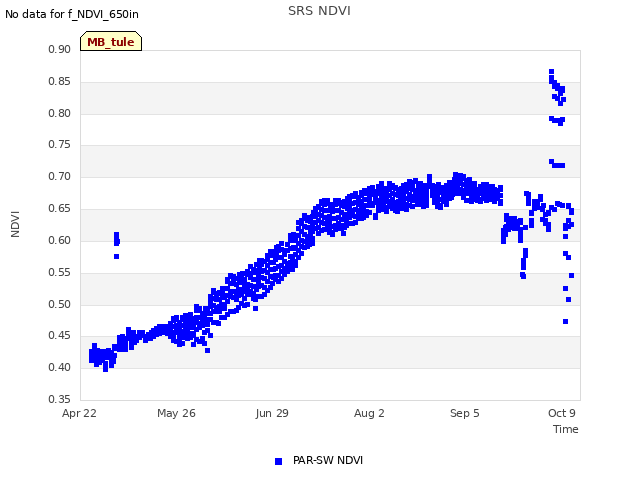Click the Aug 2 x-axis tick label
This screenshot has width=640, height=480.
[x=369, y=413]
